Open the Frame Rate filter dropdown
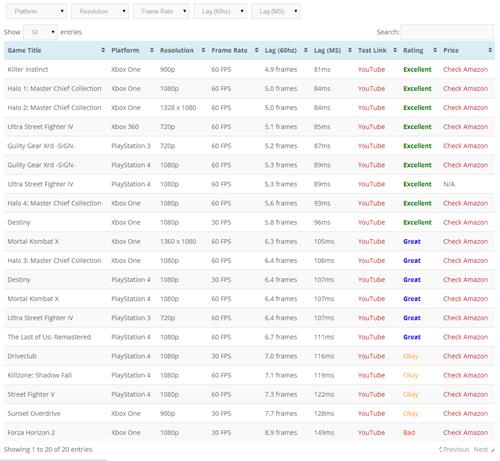Image resolution: width=500 pixels, height=461 pixels. coord(161,11)
